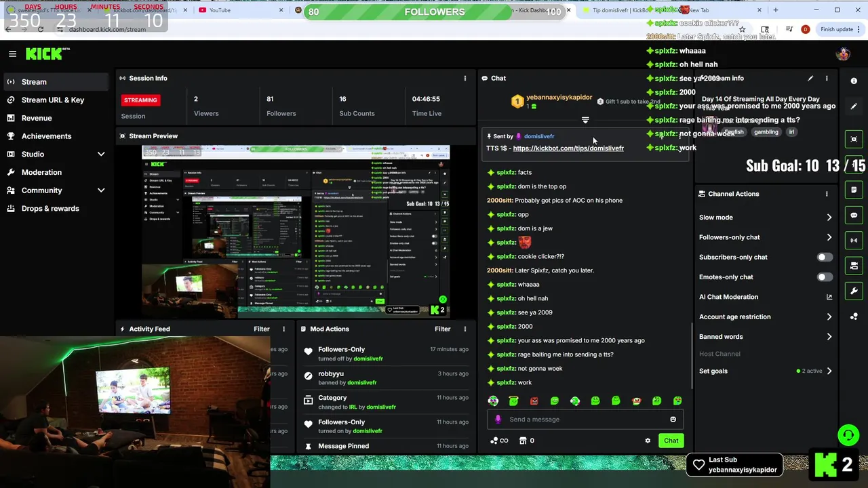Click the green support headset icon
Viewport: 868px width, 488px height.
848,434
